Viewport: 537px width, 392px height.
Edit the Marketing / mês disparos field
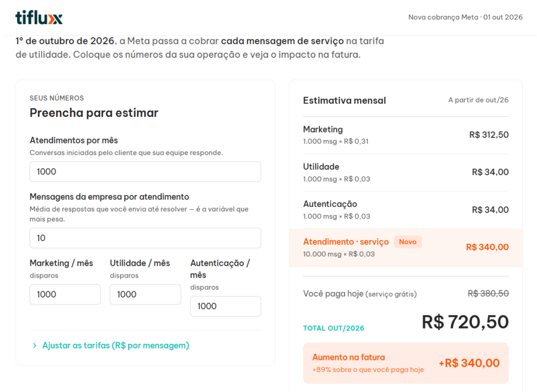(65, 295)
